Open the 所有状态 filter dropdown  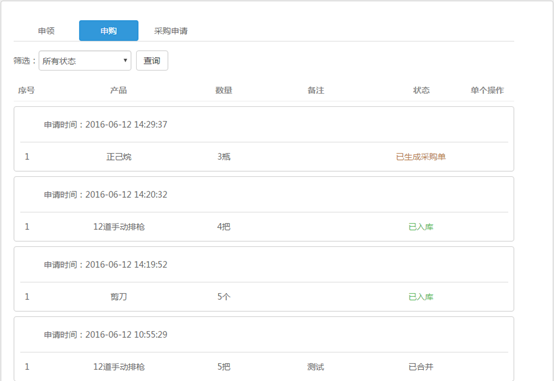85,61
